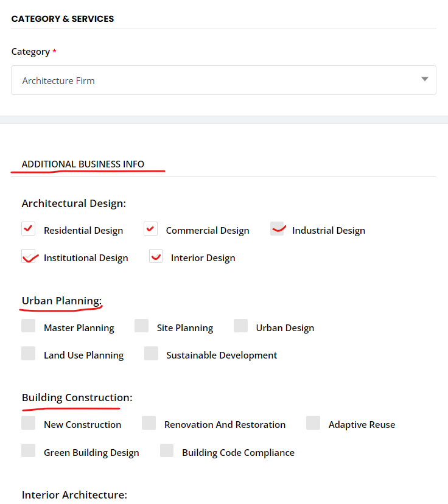This screenshot has height=504, width=448.
Task: Check the Building Code Compliance checkbox
Action: pyautogui.click(x=167, y=450)
